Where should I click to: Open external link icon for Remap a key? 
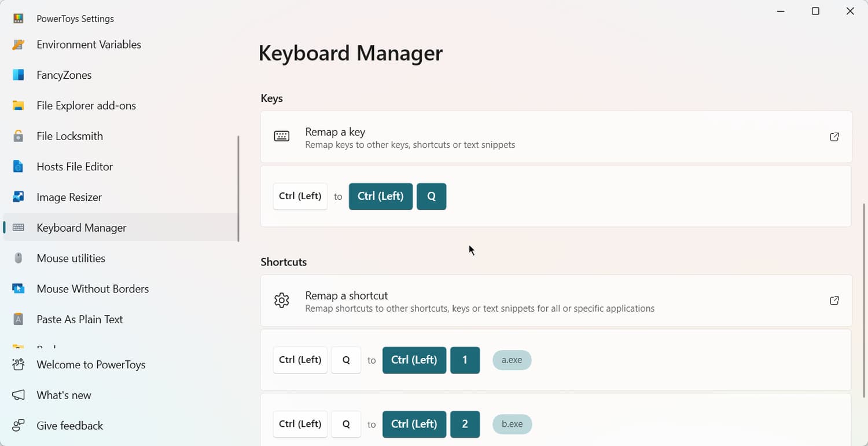(x=834, y=137)
